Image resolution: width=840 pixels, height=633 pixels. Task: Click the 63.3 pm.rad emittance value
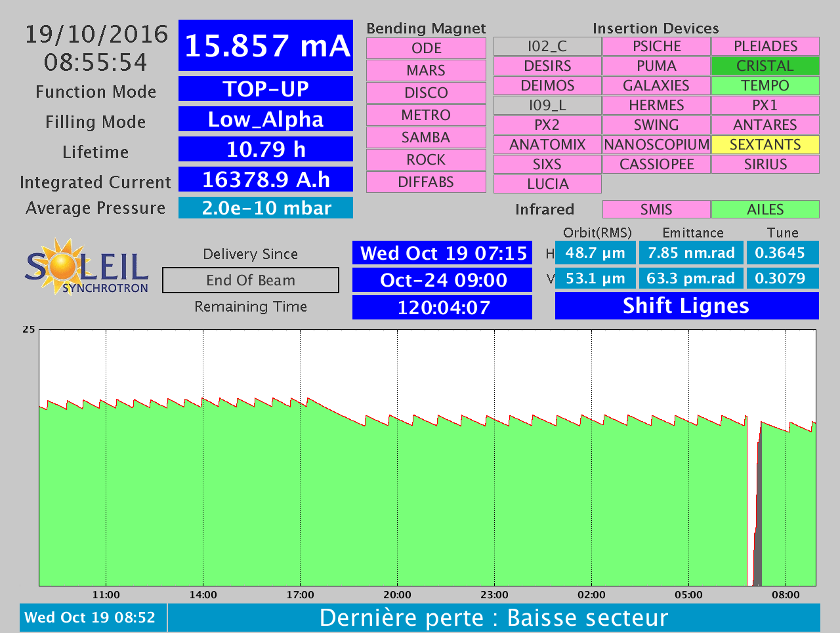click(x=691, y=278)
